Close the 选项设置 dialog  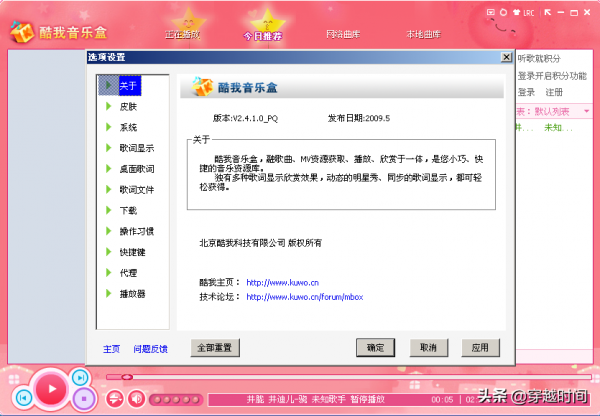(x=506, y=57)
